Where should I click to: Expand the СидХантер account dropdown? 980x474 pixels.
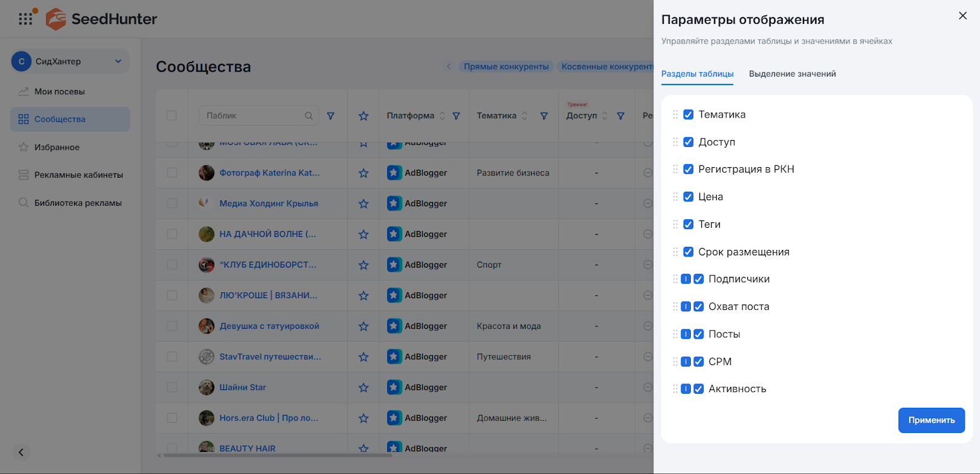tap(118, 61)
